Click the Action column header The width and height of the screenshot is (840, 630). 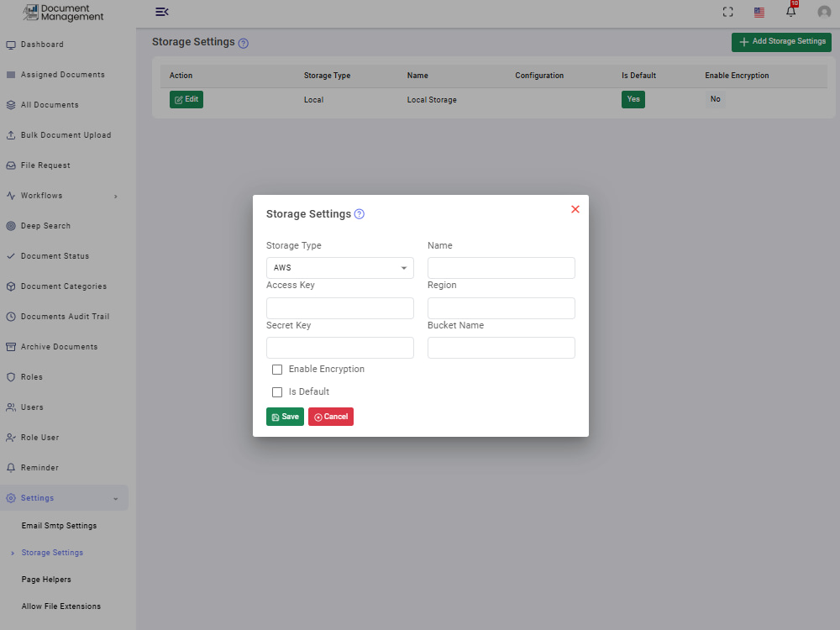[x=181, y=76]
